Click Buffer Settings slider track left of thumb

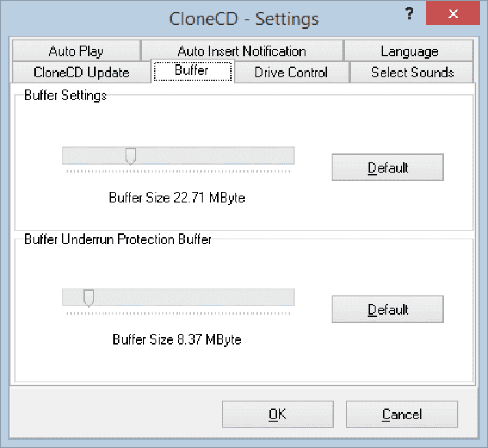[x=94, y=155]
